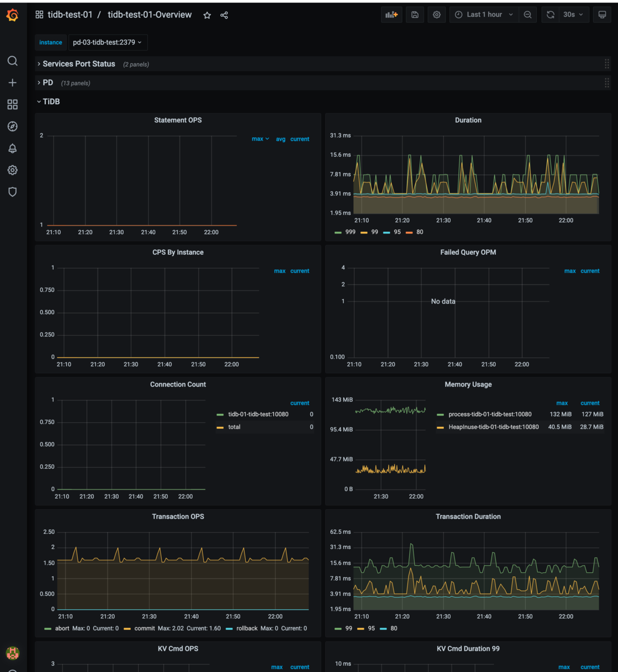Open the Alerting bell icon in sidebar
The height and width of the screenshot is (672, 618).
tap(12, 148)
